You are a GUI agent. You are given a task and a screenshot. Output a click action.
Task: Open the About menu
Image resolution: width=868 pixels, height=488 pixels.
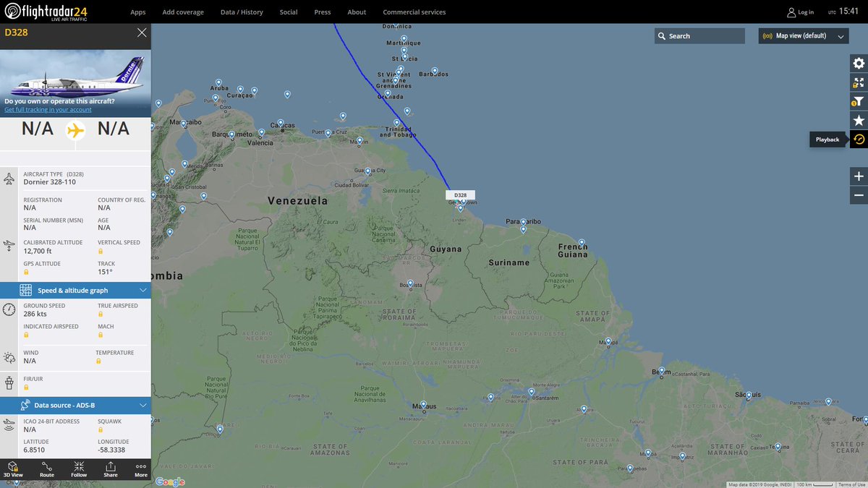(x=357, y=12)
